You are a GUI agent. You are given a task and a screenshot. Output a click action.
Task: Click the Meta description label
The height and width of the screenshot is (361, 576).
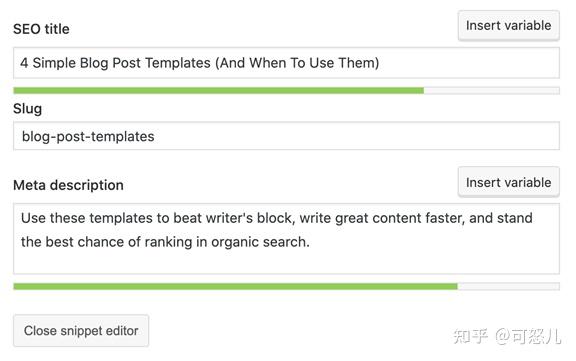click(68, 185)
